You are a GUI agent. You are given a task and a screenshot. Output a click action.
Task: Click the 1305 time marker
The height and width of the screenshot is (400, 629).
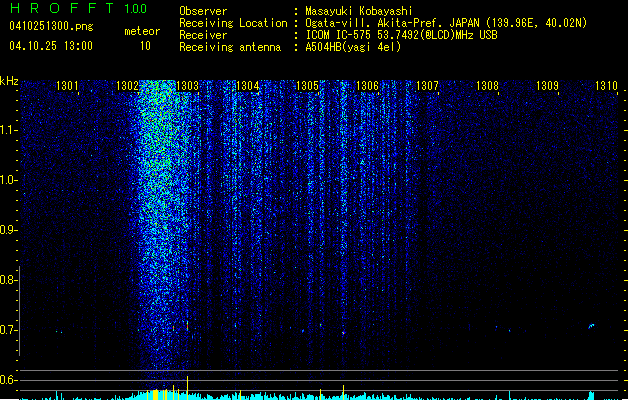pos(307,86)
